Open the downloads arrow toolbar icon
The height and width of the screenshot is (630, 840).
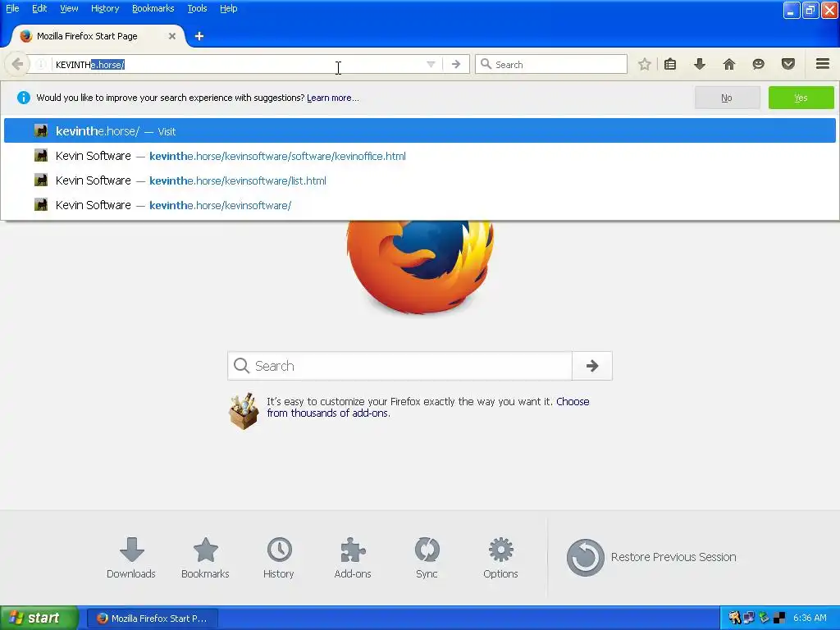(700, 64)
